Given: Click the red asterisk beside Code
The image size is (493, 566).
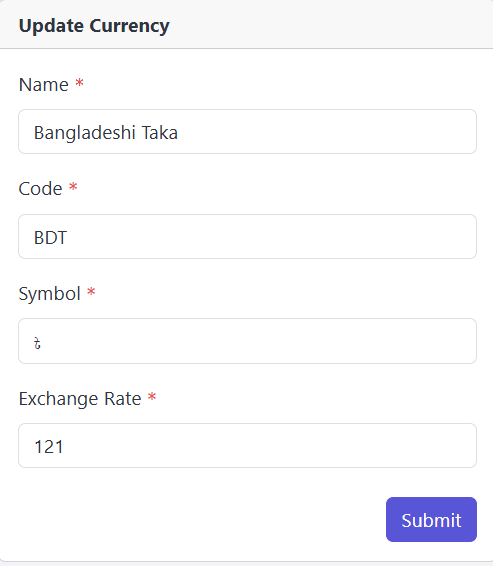Looking at the screenshot, I should point(73,187).
